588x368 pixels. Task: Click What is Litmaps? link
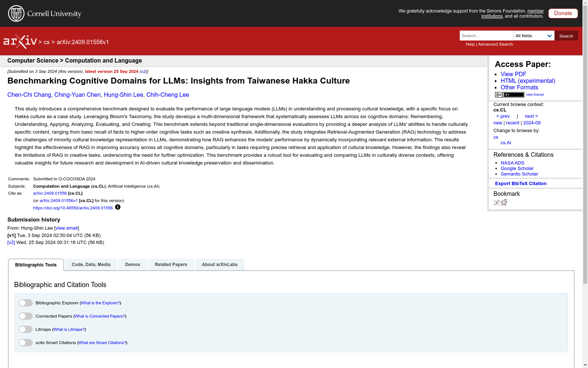click(69, 329)
